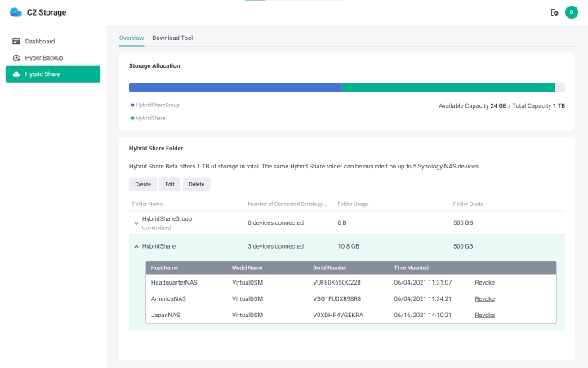The width and height of the screenshot is (588, 368).
Task: Click the Hybrid Share Folder heading
Action: [x=156, y=148]
